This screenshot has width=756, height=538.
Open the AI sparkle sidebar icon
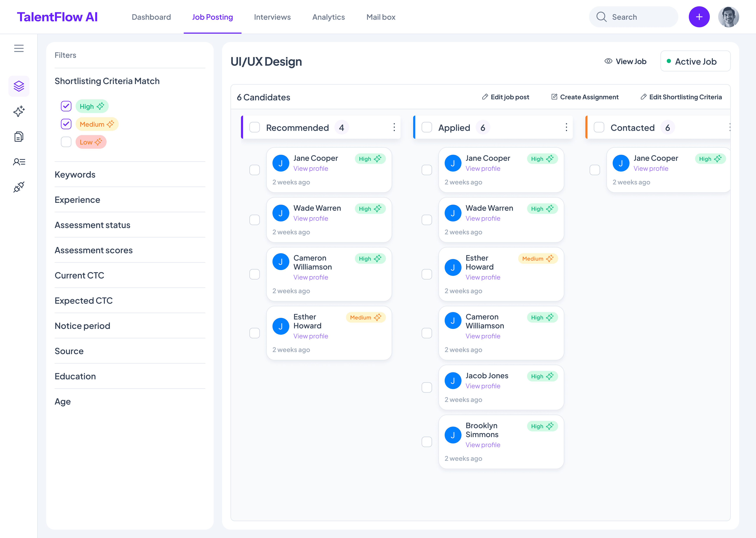pyautogui.click(x=19, y=111)
